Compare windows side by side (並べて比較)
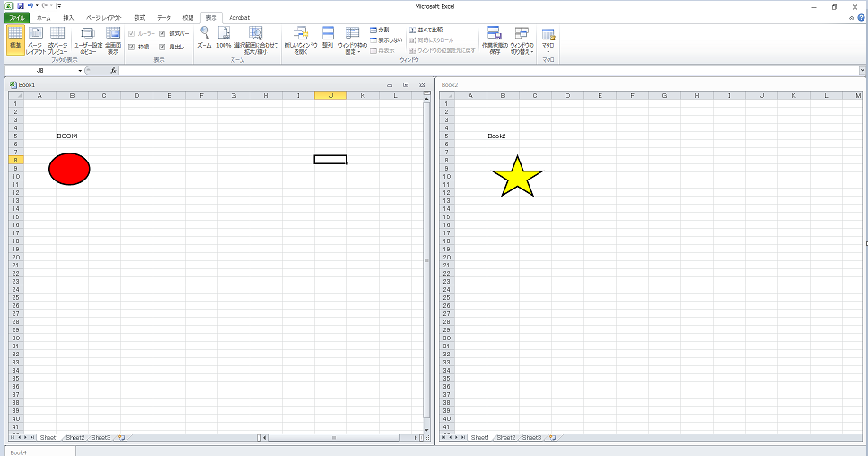Image resolution: width=868 pixels, height=456 pixels. click(426, 30)
